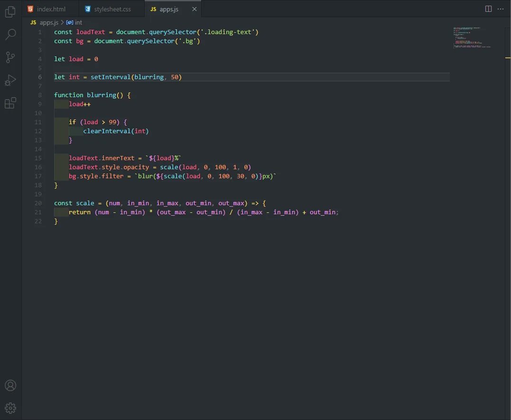This screenshot has width=511, height=420.
Task: Click 'load++' on line 9
Action: click(80, 104)
